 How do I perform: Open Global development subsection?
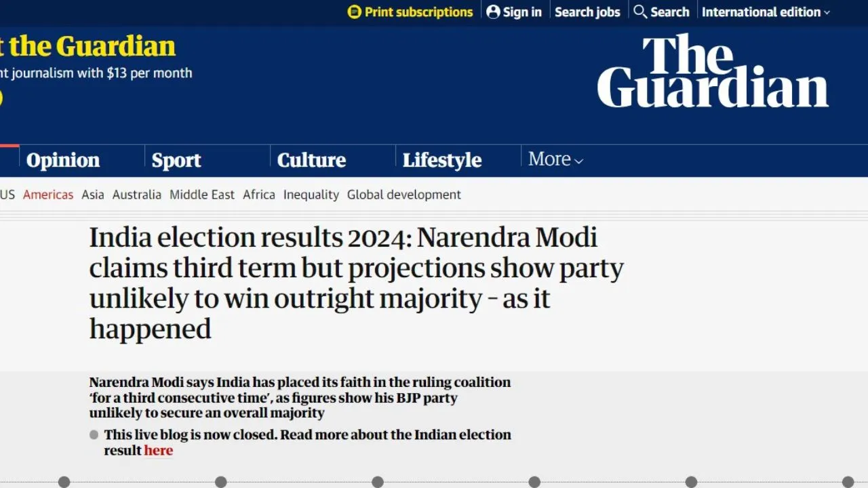(x=404, y=195)
